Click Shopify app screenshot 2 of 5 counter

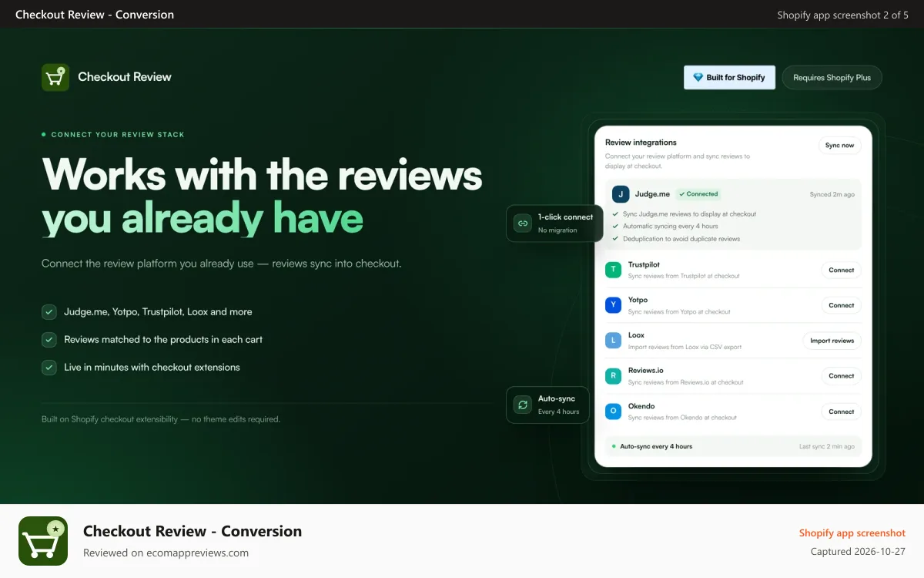(x=842, y=15)
